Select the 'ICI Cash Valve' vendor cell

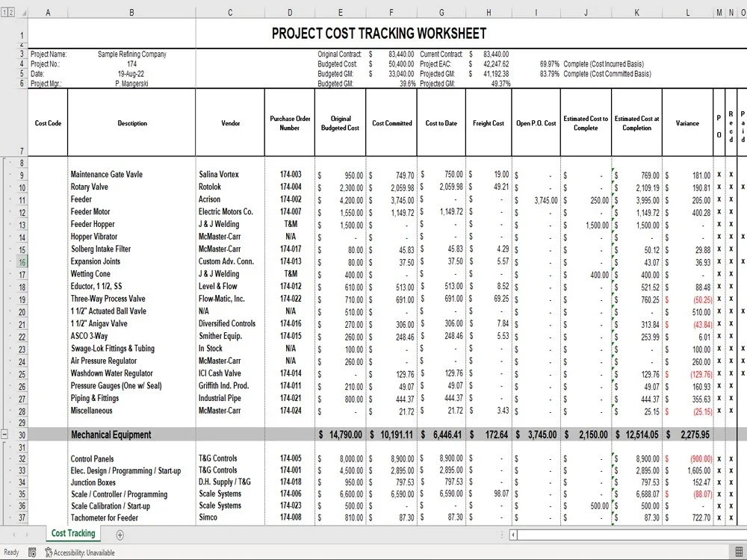pyautogui.click(x=230, y=373)
